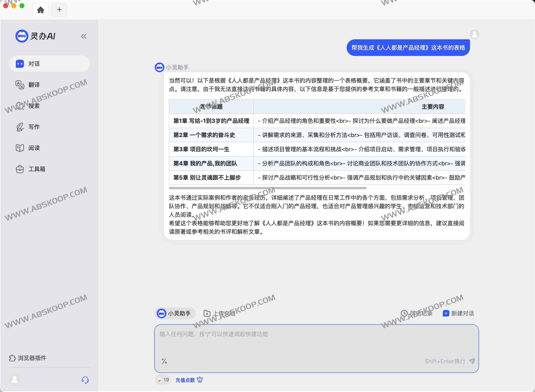Screen dimensions: 535x392
Task: Click the home icon tab
Action: (x=41, y=10)
